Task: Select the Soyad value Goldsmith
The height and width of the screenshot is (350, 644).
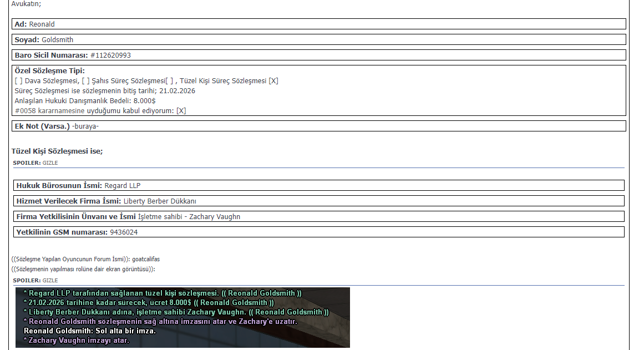Action: tap(58, 40)
